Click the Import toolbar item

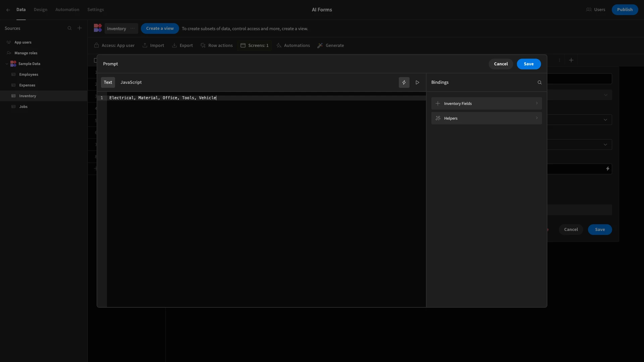tap(153, 46)
